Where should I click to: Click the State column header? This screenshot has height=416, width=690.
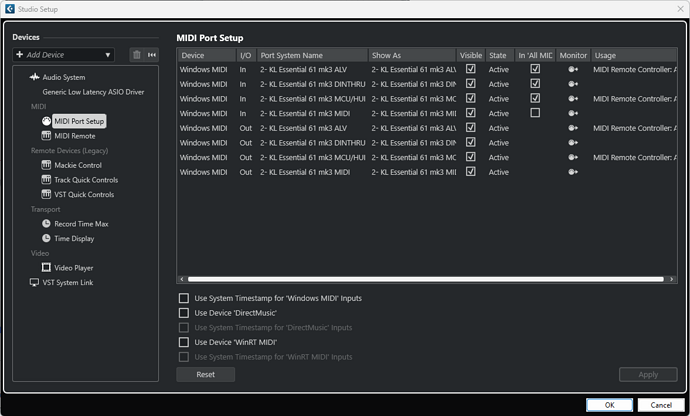[499, 55]
